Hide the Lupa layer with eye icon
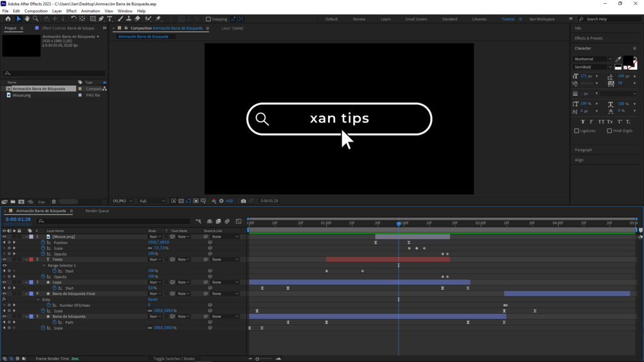Image resolution: width=644 pixels, height=362 pixels. tap(4, 283)
